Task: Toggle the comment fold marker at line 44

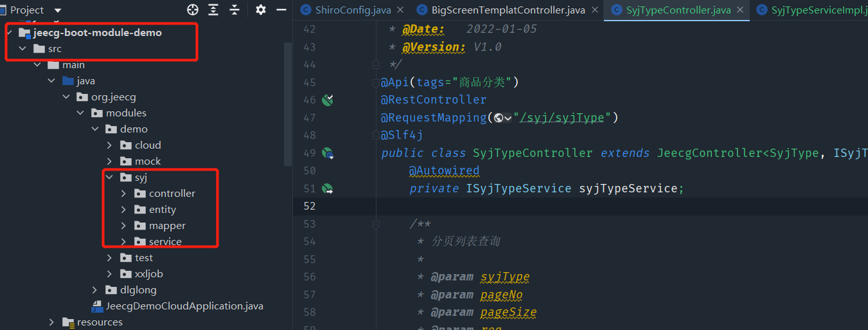Action: point(376,64)
